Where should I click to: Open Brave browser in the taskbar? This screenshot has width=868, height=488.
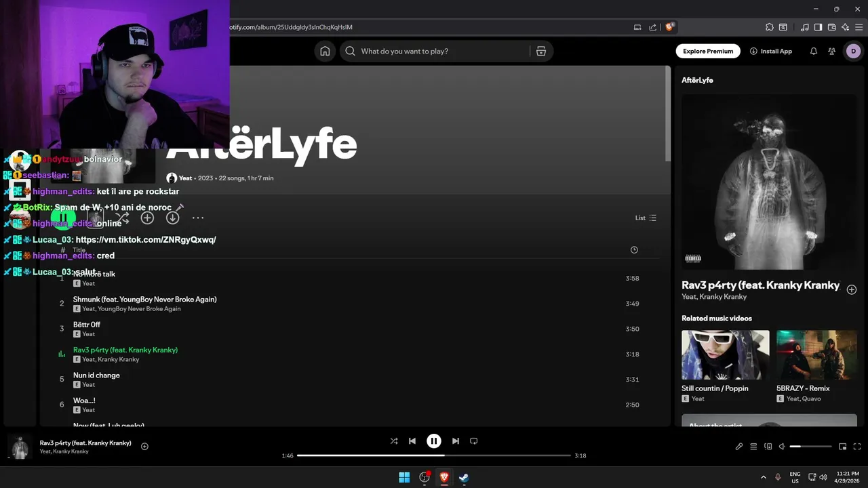(444, 477)
